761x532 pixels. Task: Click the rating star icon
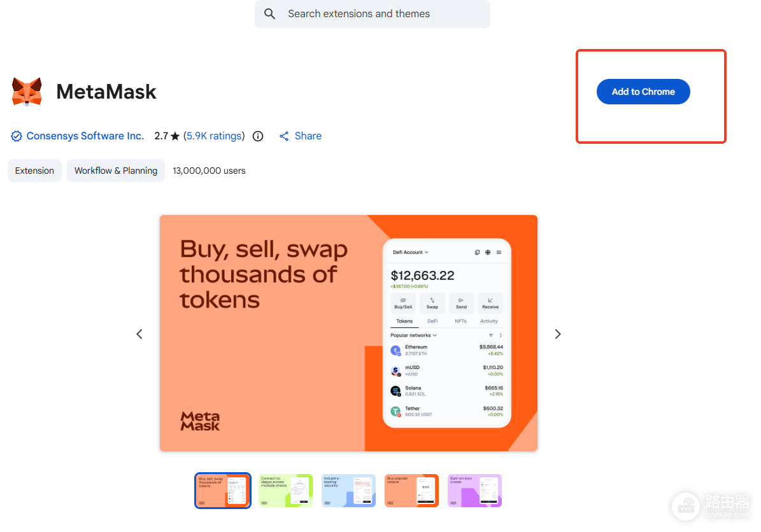coord(175,136)
